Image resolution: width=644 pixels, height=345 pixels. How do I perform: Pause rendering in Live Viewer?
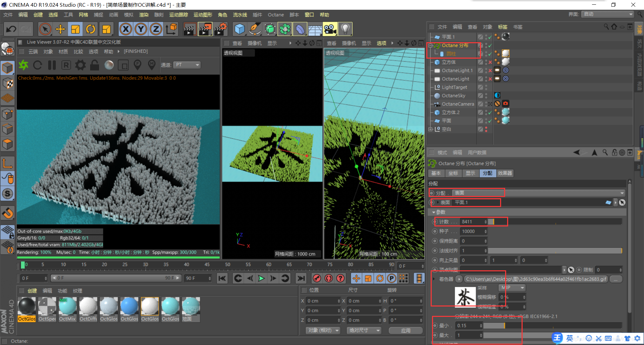pyautogui.click(x=52, y=65)
